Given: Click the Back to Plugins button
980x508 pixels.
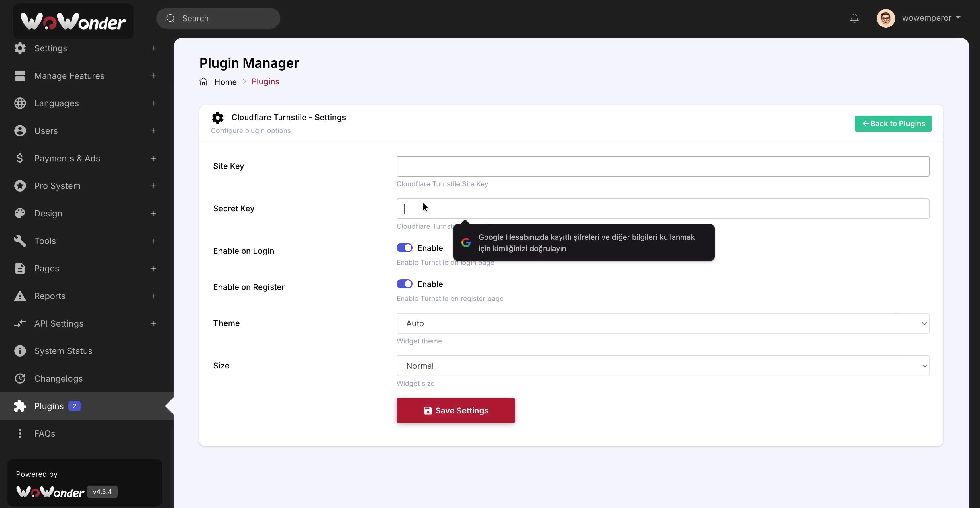Looking at the screenshot, I should click(x=893, y=124).
